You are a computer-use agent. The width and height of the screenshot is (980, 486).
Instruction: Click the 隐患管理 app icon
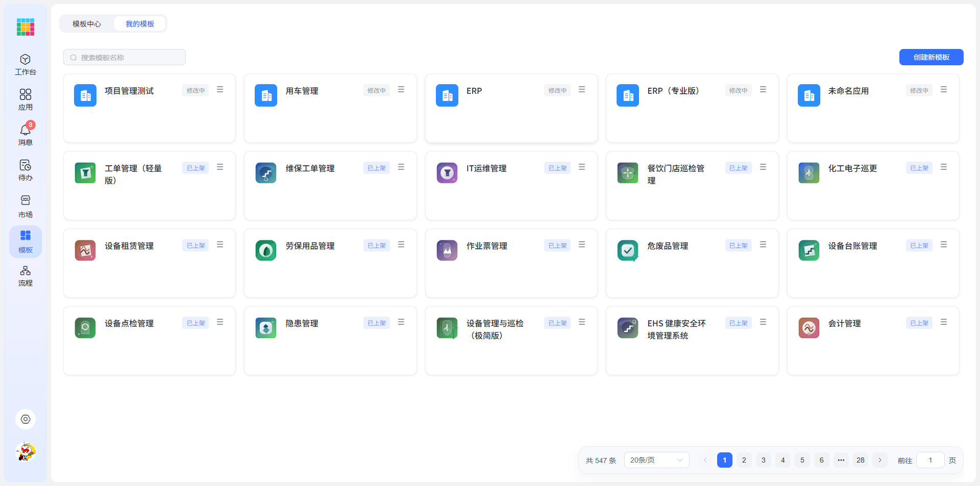click(266, 328)
